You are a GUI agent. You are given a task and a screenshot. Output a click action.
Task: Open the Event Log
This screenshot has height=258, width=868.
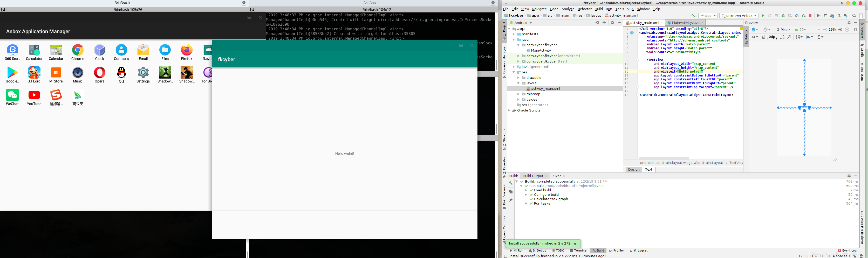pyautogui.click(x=847, y=250)
